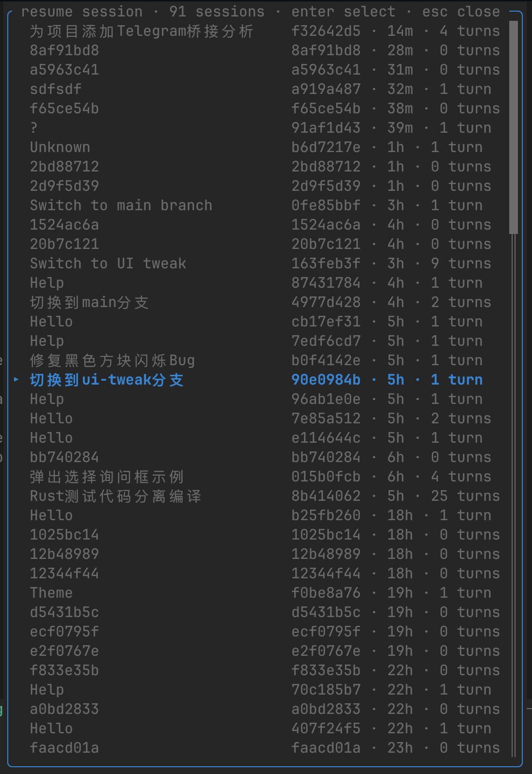
Task: Open the Help session 96ab1e0e
Action: pyautogui.click(x=265, y=399)
